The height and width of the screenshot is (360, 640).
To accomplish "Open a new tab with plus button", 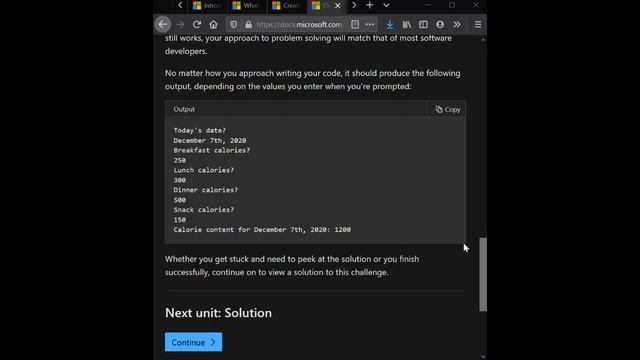I will [x=370, y=5].
